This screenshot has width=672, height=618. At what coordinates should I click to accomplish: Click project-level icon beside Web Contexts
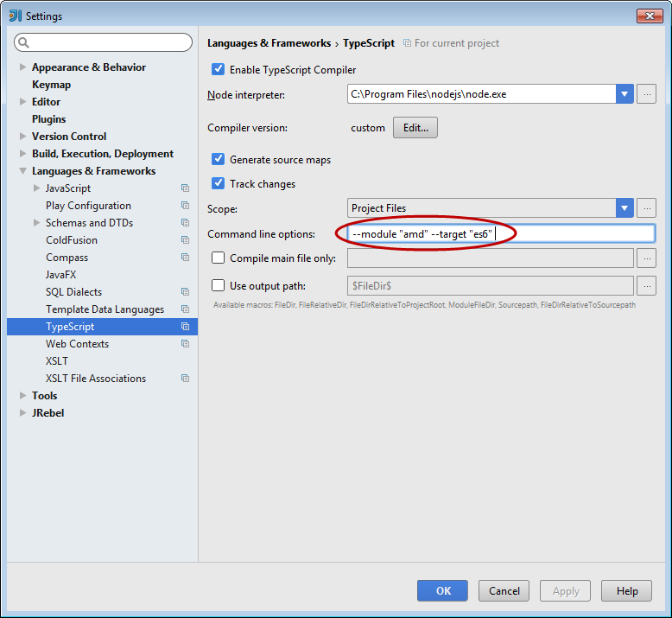tap(185, 343)
